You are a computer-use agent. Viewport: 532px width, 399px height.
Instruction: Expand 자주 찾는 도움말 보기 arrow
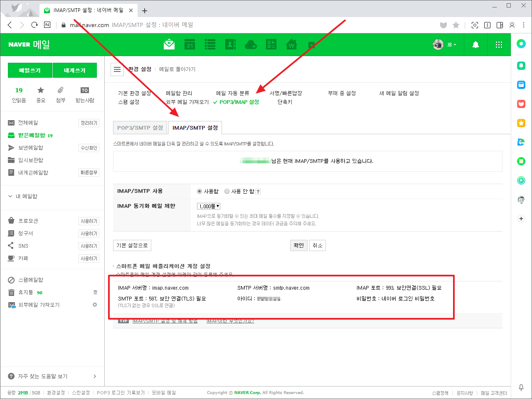click(95, 377)
